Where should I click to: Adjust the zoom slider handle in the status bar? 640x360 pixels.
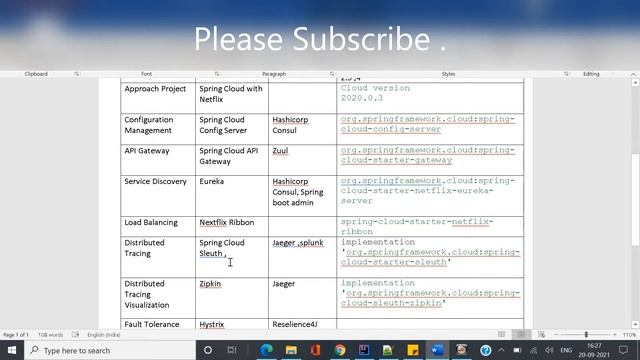pyautogui.click(x=586, y=335)
